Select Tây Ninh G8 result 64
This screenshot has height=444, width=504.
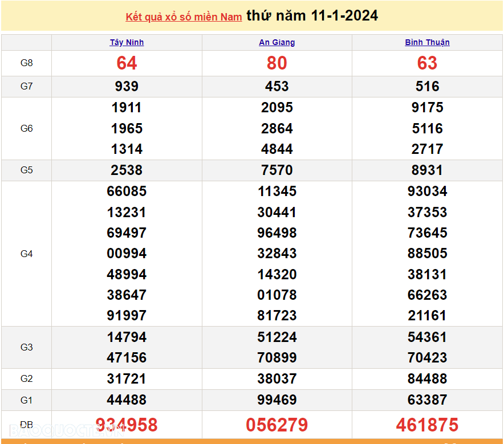coord(127,63)
